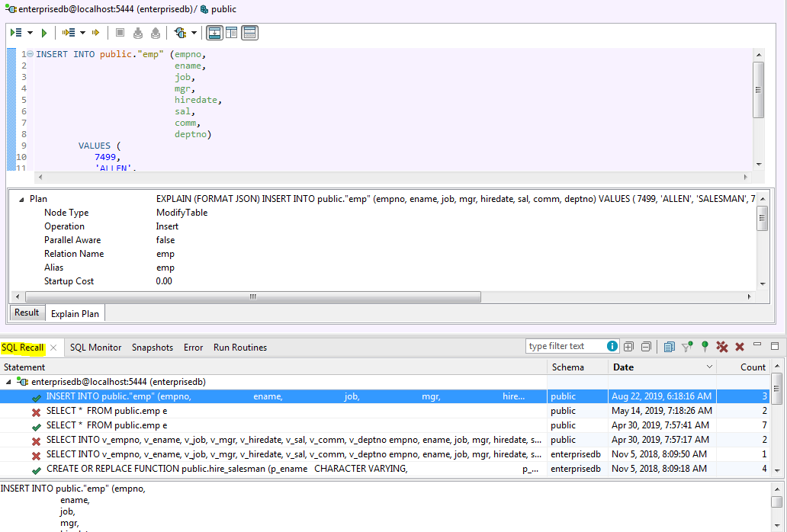Collapse the Plan tree node
Screen dimensions: 787x532
21,200
